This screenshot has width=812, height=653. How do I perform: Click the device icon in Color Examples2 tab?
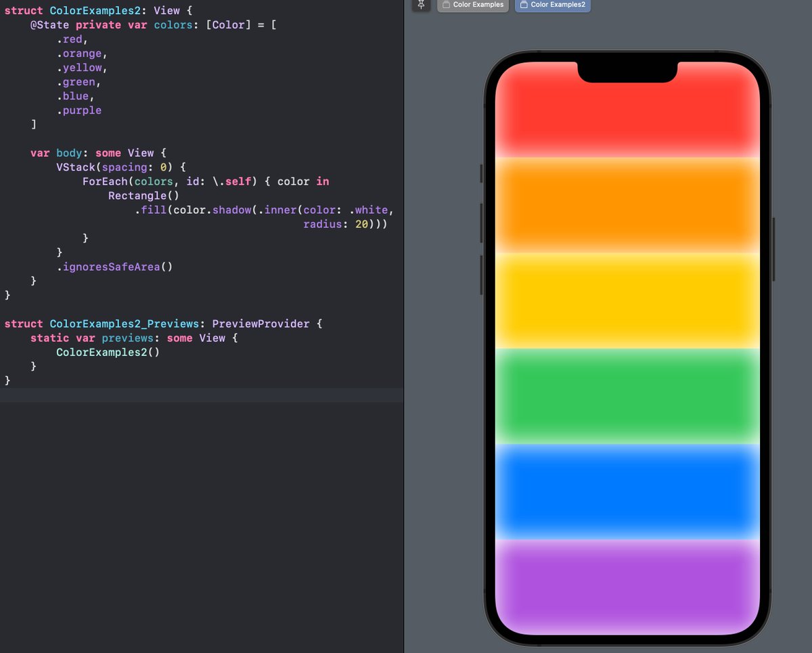[x=524, y=5]
